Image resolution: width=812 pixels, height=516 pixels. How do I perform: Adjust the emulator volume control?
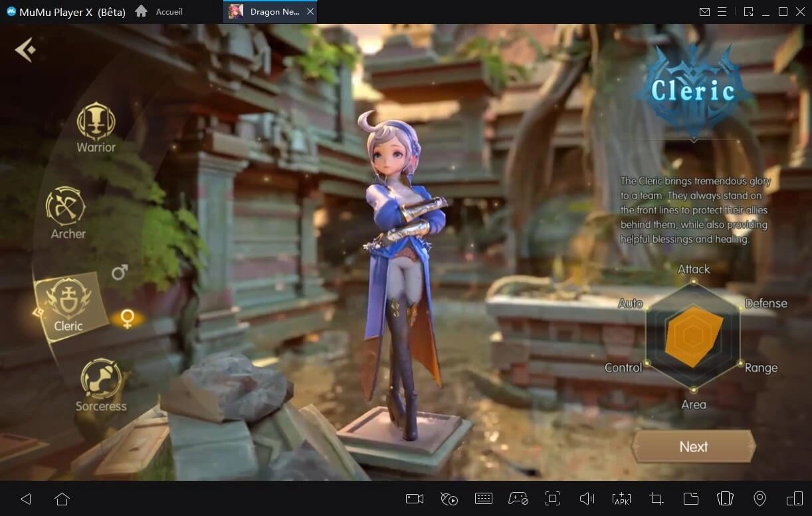[x=587, y=498]
